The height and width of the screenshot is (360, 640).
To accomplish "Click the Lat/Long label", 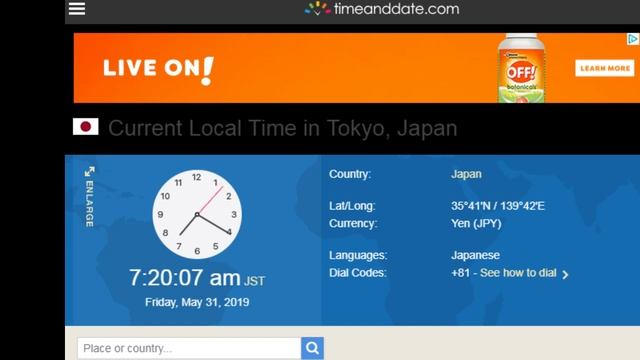I will 352,206.
